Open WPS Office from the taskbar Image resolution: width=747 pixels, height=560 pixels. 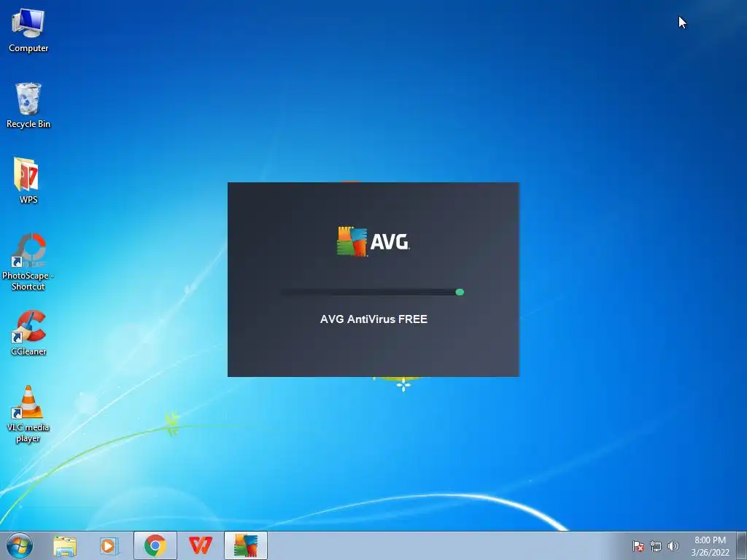click(x=200, y=545)
